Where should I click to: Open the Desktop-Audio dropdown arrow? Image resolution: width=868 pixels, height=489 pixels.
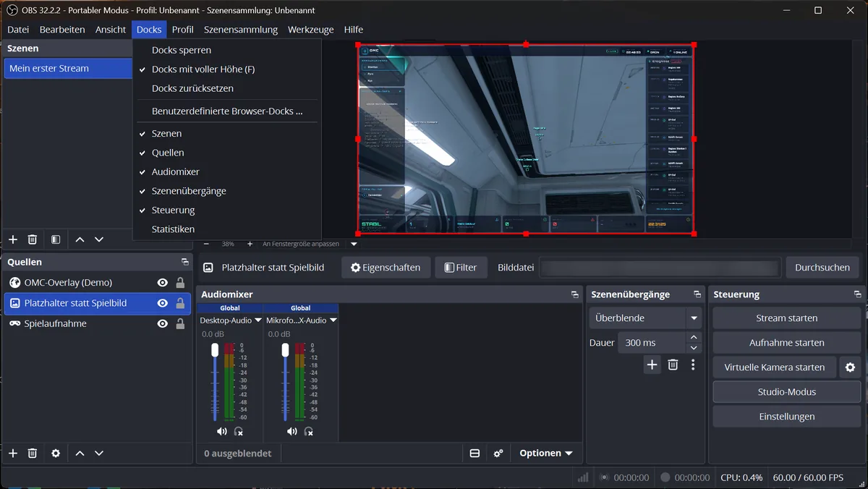tap(258, 320)
